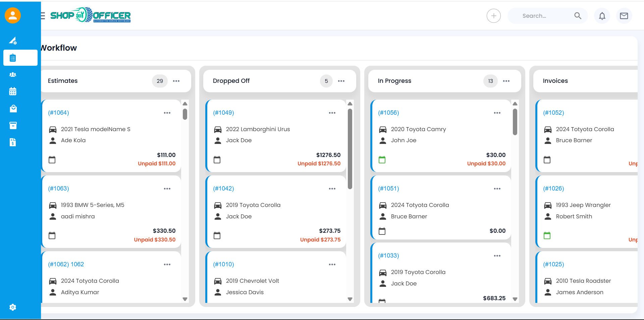Open work order link (#1049)
The height and width of the screenshot is (320, 644).
pos(223,113)
